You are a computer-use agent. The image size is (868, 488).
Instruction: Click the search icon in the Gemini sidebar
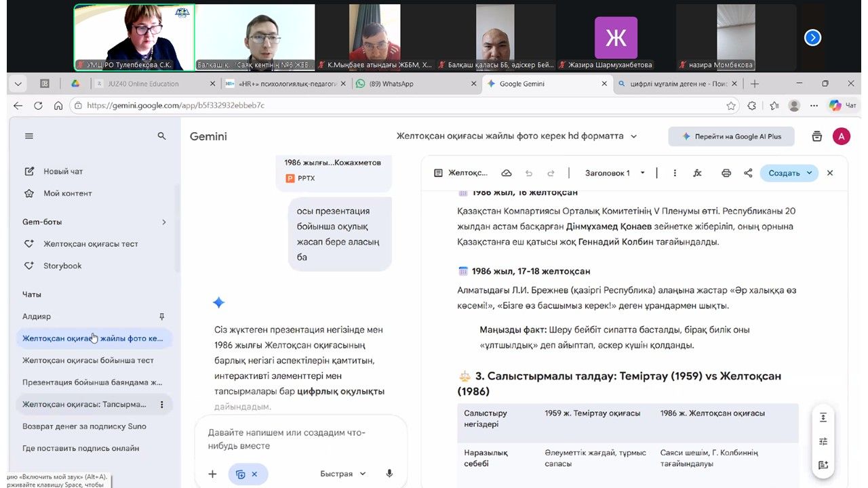(x=161, y=136)
